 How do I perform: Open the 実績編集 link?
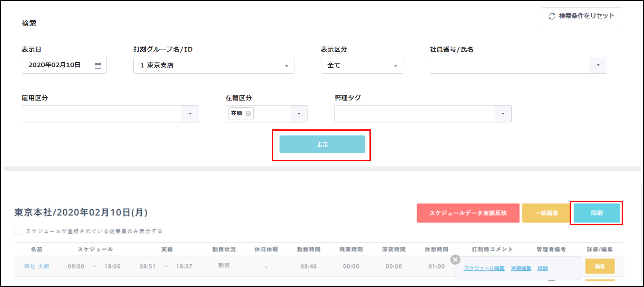(x=521, y=268)
